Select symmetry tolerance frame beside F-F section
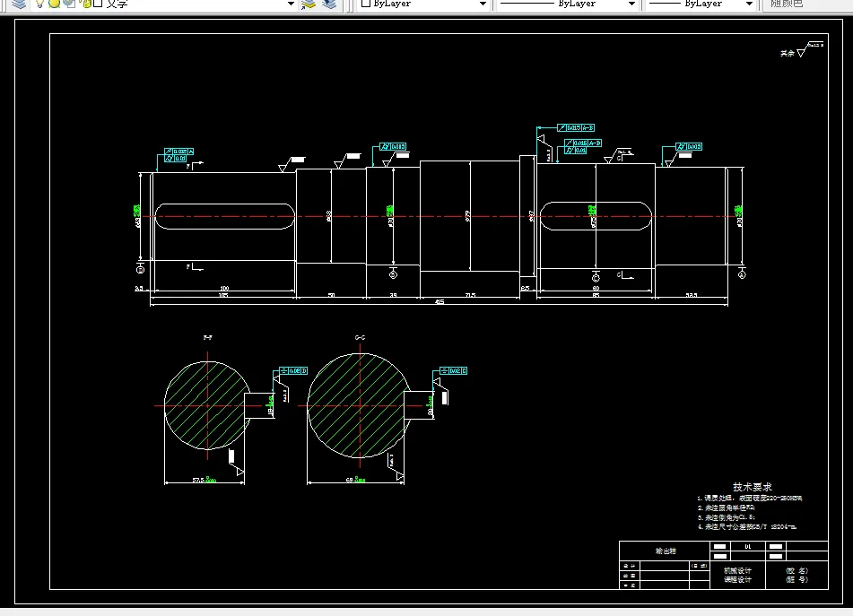This screenshot has width=853, height=616. click(293, 371)
